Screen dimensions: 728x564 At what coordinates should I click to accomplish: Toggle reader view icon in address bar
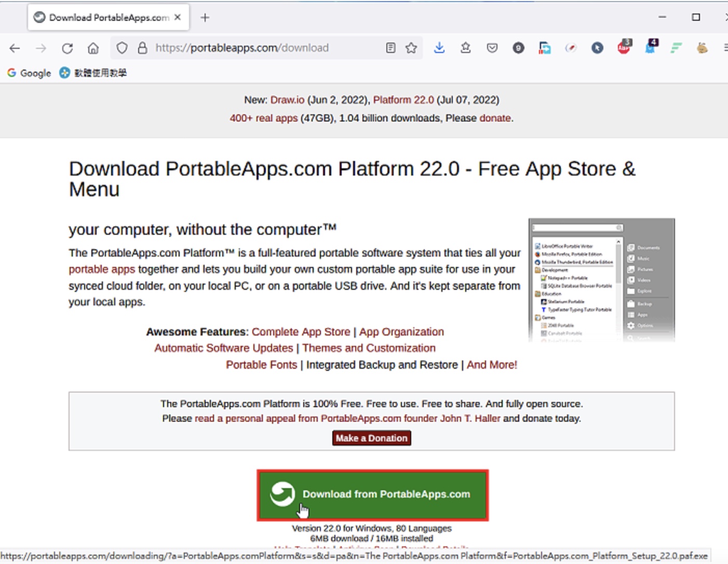(x=390, y=48)
